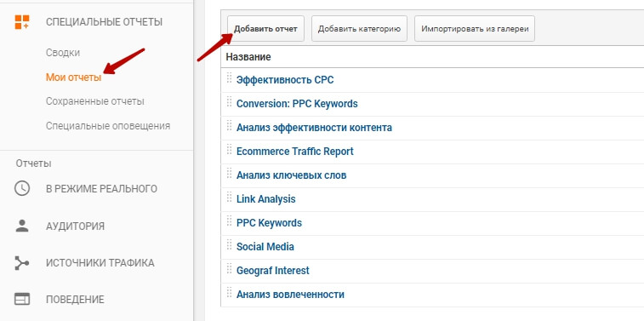The image size is (644, 321).
Task: Click the orange Специальные отчеты grid icon
Action: coord(22,22)
